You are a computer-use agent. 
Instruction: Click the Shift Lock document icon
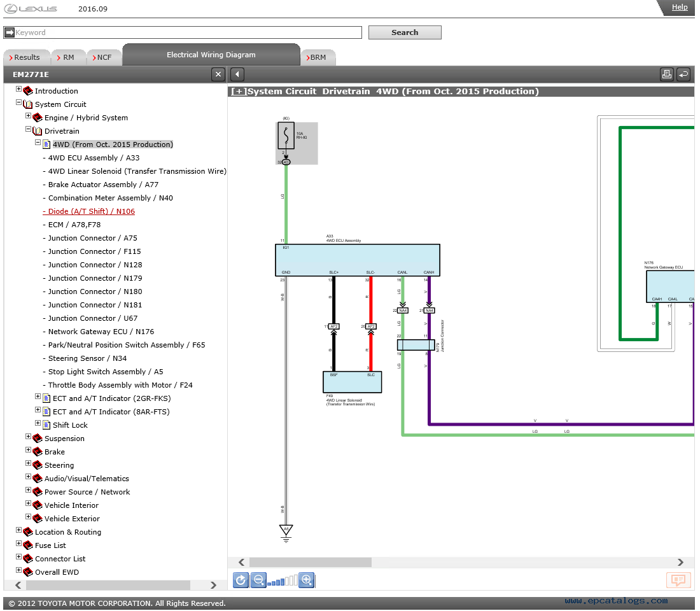[x=46, y=425]
